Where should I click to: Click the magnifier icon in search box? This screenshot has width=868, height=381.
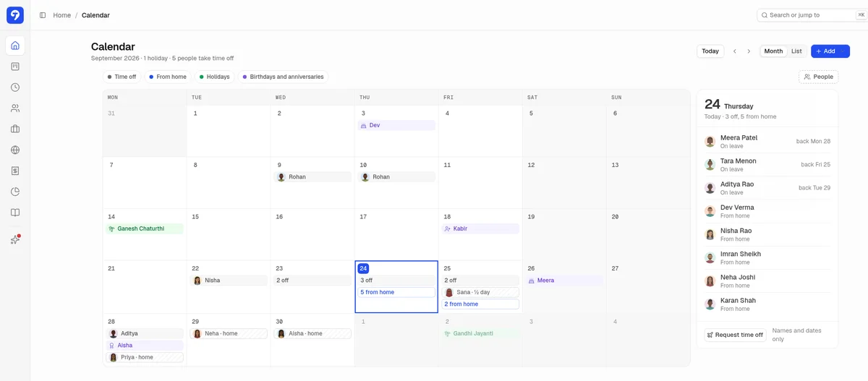pyautogui.click(x=765, y=15)
